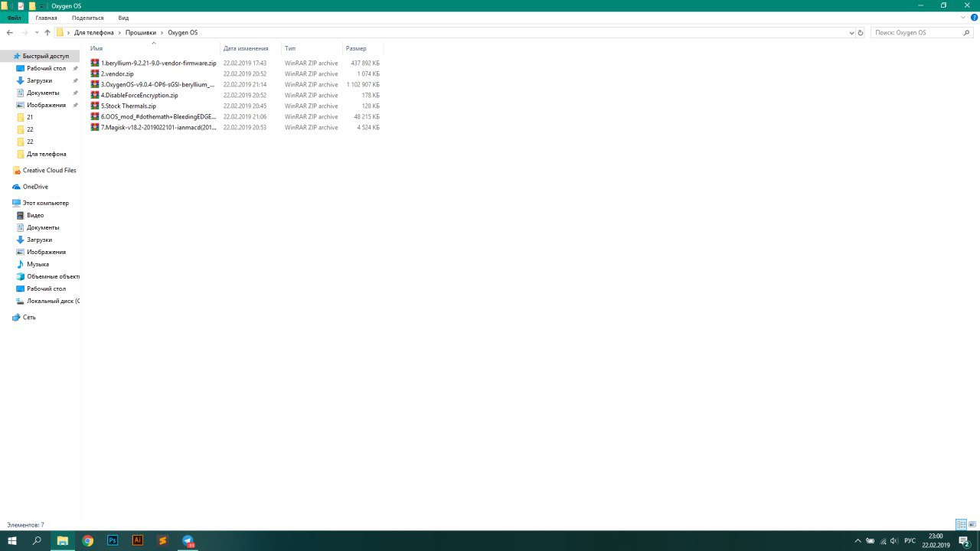Open the Action Center notifications icon
Screen dimensions: 980x551
click(965, 541)
